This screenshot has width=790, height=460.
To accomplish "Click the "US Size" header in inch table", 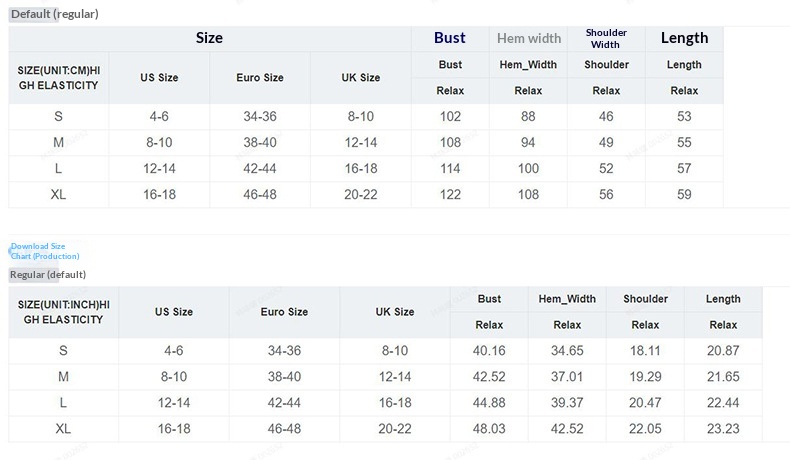I will 174,312.
